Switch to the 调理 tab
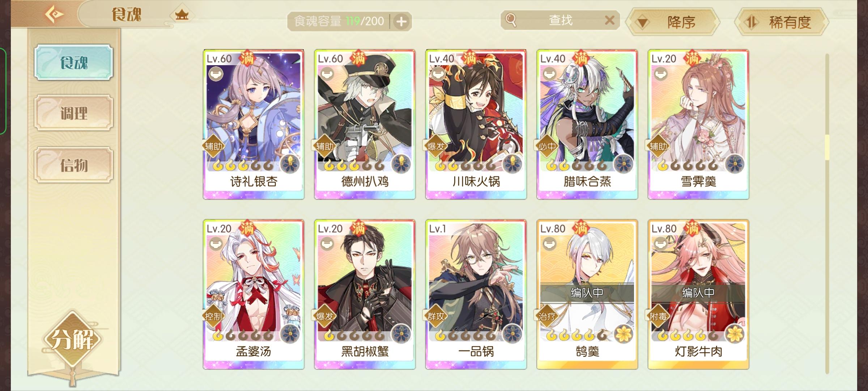Image resolution: width=868 pixels, height=391 pixels. [x=74, y=113]
